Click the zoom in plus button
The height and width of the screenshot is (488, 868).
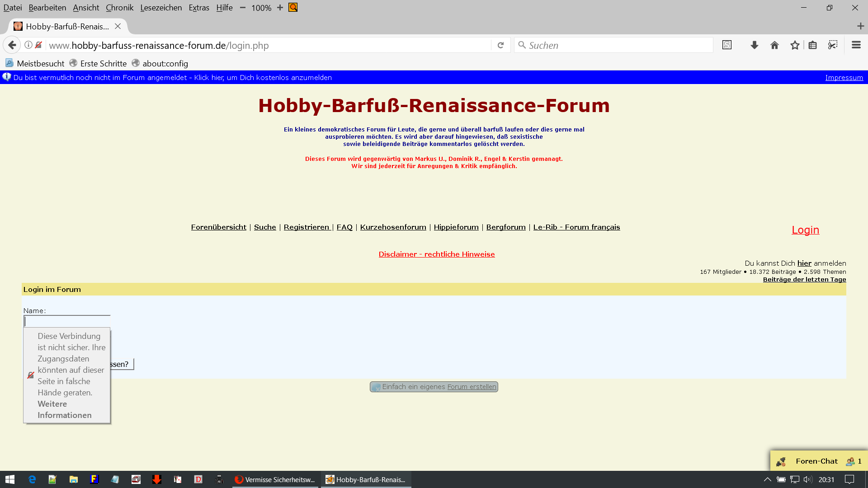pos(280,8)
